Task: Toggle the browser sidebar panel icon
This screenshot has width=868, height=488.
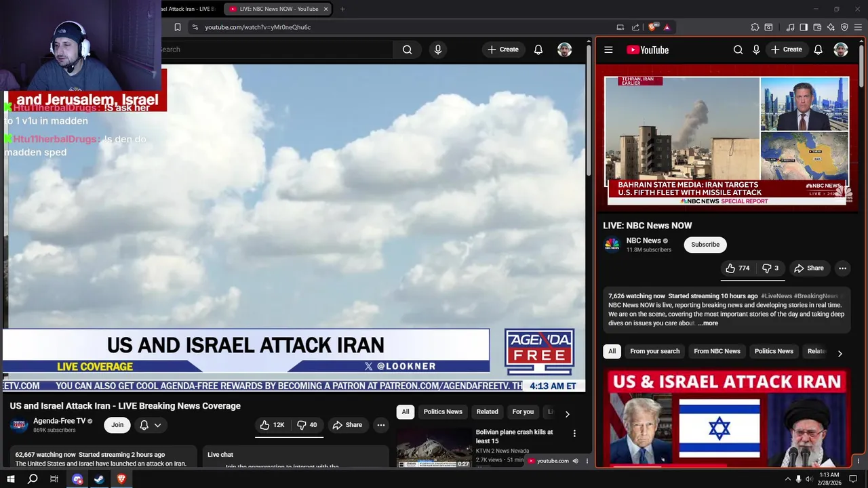Action: 804,27
